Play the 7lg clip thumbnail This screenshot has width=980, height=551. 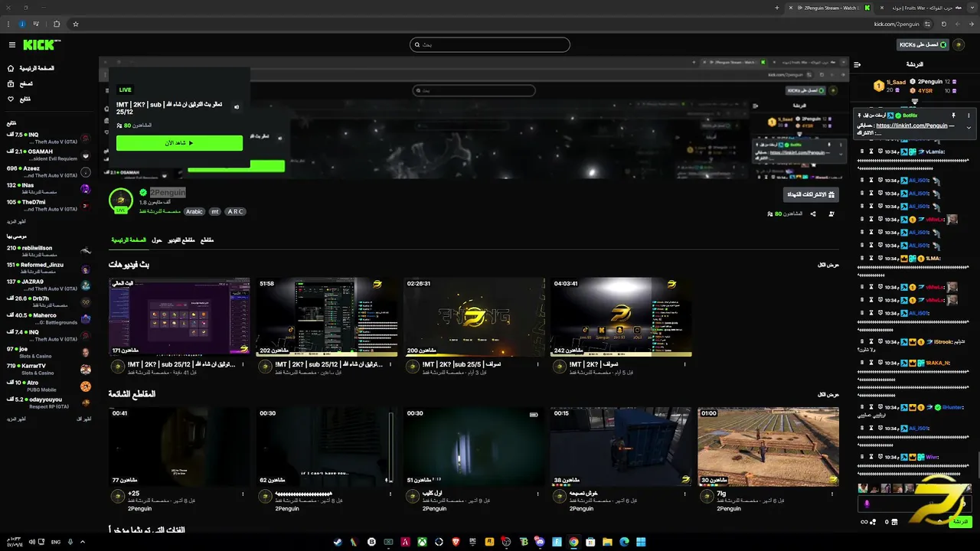coord(768,447)
